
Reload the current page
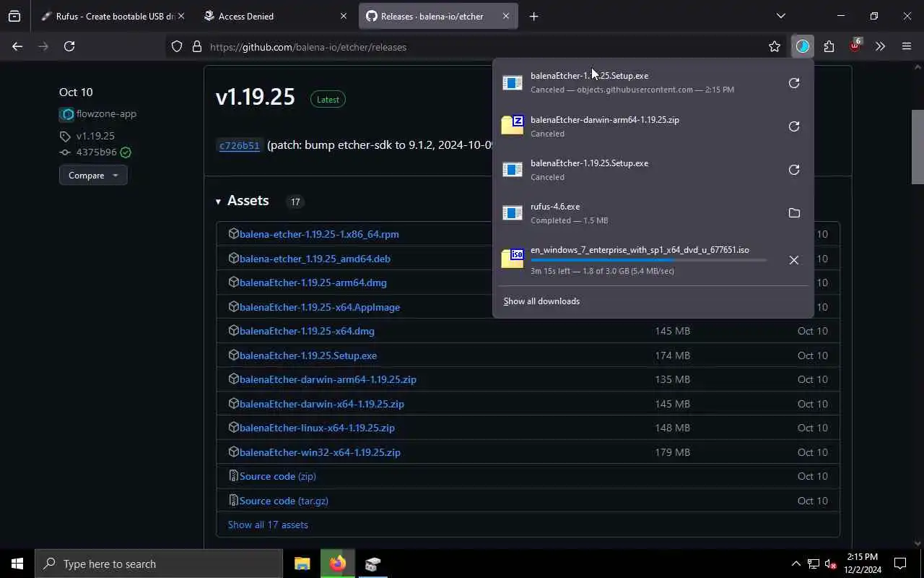coord(69,46)
